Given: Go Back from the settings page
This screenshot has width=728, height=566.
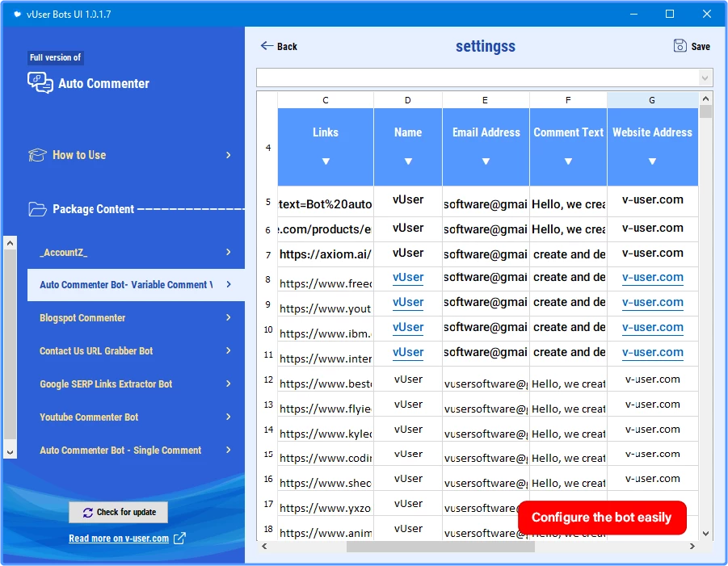Looking at the screenshot, I should click(279, 46).
